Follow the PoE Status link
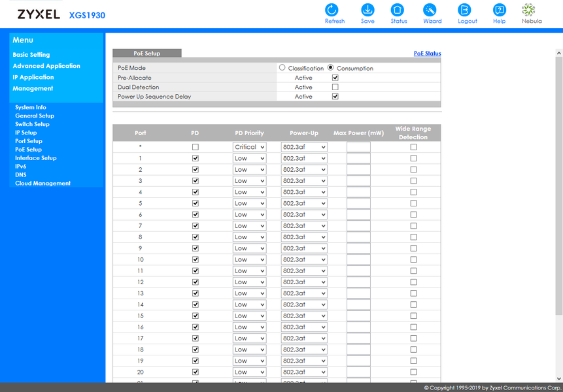The image size is (563, 392). pos(427,53)
